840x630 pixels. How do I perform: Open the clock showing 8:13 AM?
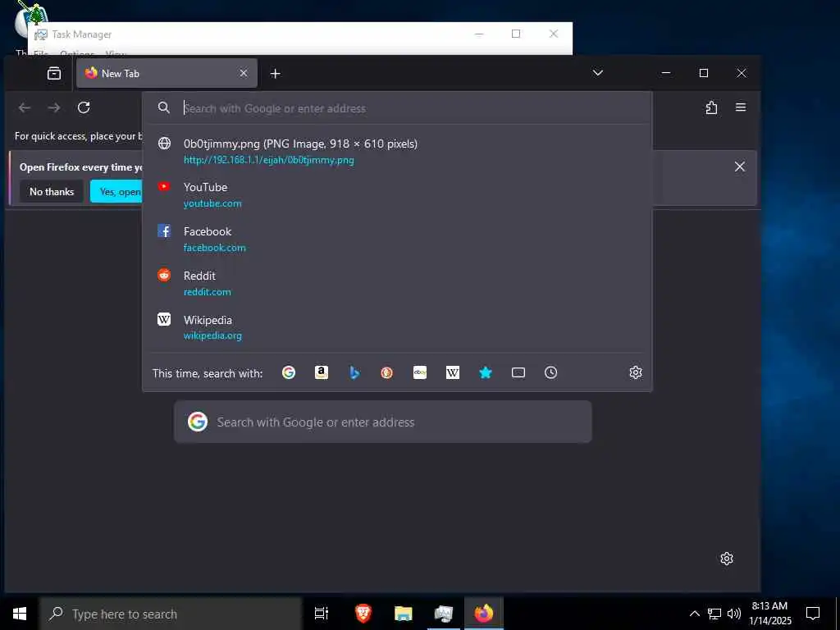[x=769, y=614]
